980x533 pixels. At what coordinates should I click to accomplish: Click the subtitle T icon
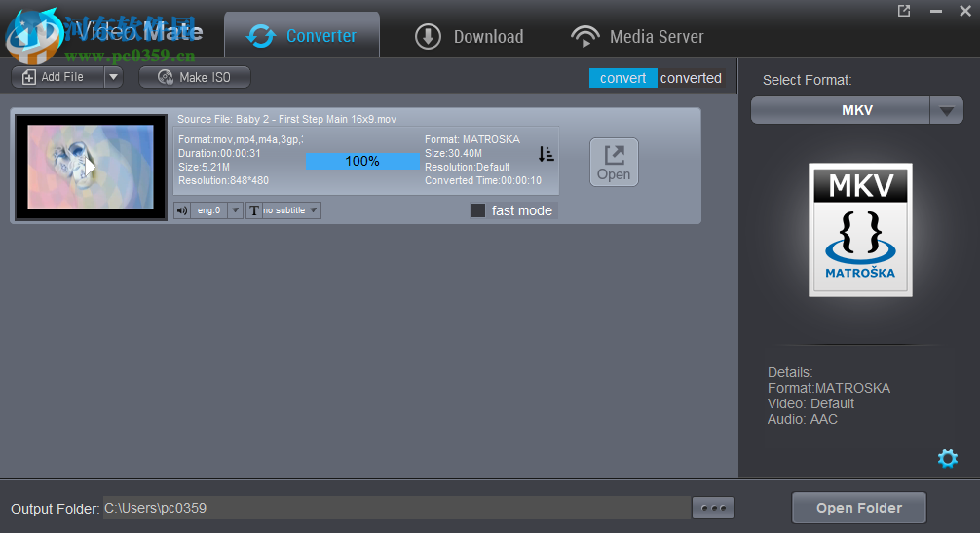point(253,210)
